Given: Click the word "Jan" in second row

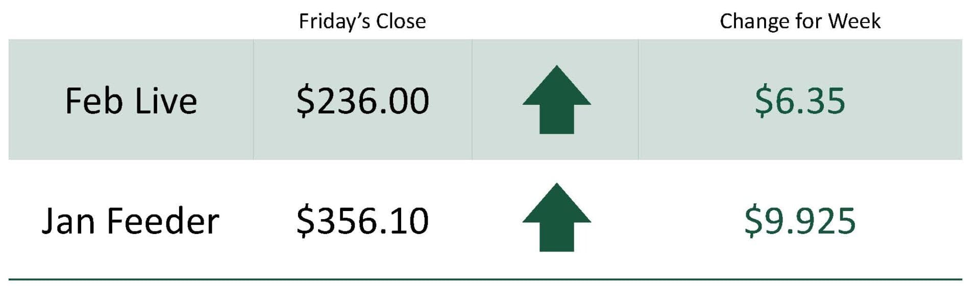Looking at the screenshot, I should tap(68, 221).
